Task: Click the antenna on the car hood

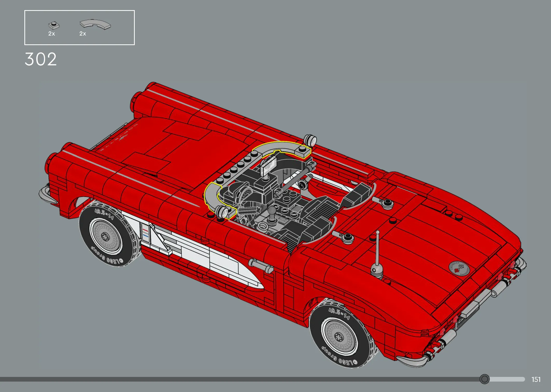Action: [377, 255]
